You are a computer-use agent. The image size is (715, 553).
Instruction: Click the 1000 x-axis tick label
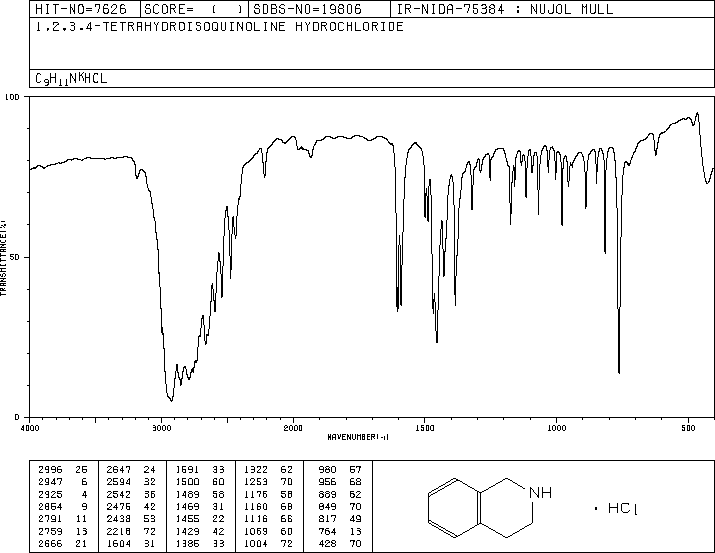coord(556,428)
